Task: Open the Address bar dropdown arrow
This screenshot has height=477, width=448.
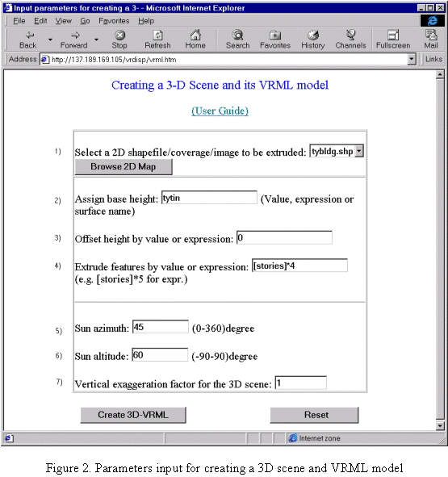Action: pyautogui.click(x=412, y=59)
